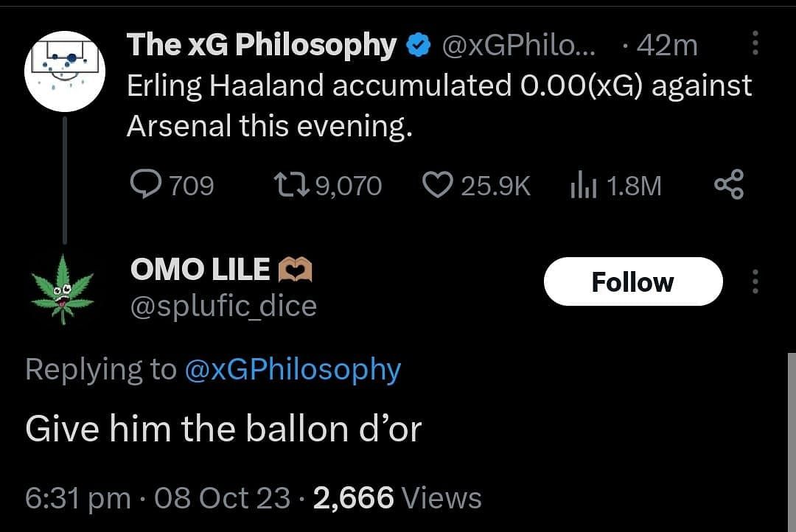
Task: Click the reply speech bubble icon
Action: 146,183
